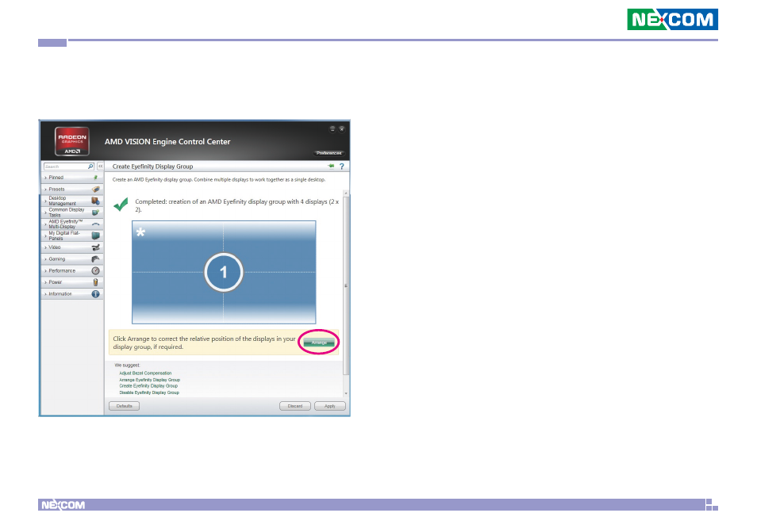Viewport: 757px width, 532px height.
Task: Click the Presets icon in the sidebar
Action: pyautogui.click(x=95, y=189)
